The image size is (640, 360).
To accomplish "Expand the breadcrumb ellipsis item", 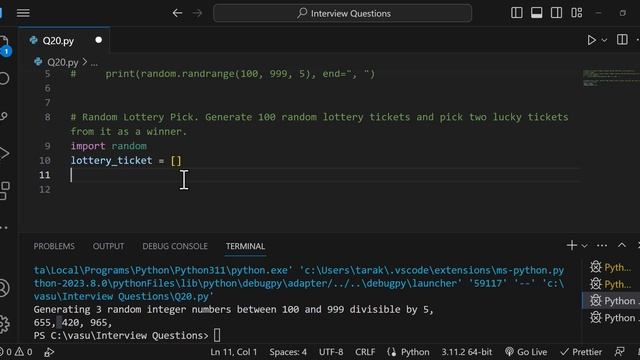I will 94,62.
